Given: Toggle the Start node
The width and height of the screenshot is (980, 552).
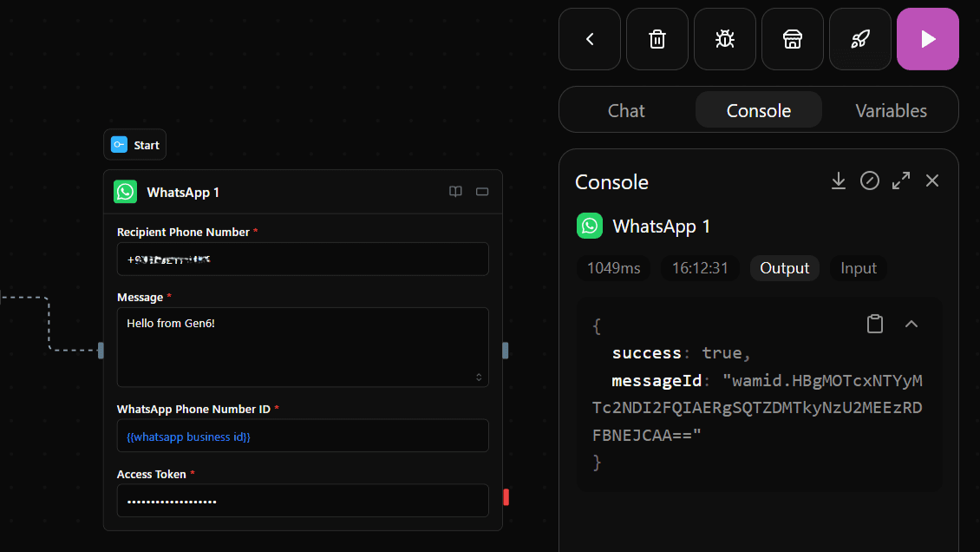Looking at the screenshot, I should click(134, 144).
